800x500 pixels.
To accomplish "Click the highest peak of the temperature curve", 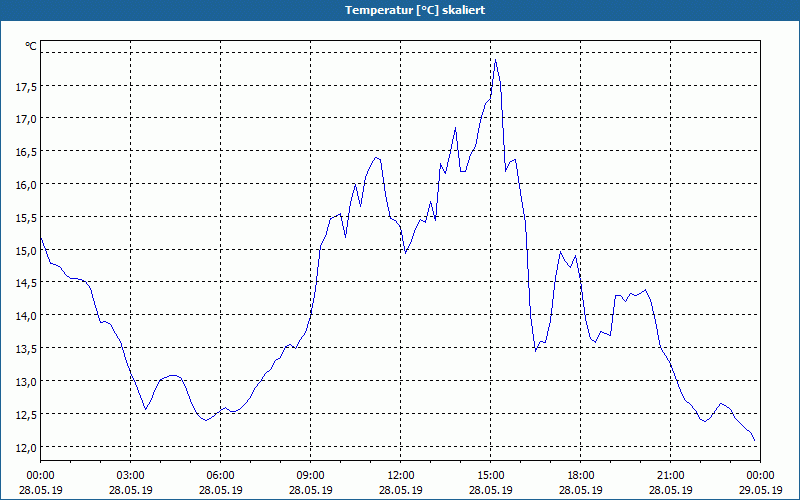I will pyautogui.click(x=495, y=59).
